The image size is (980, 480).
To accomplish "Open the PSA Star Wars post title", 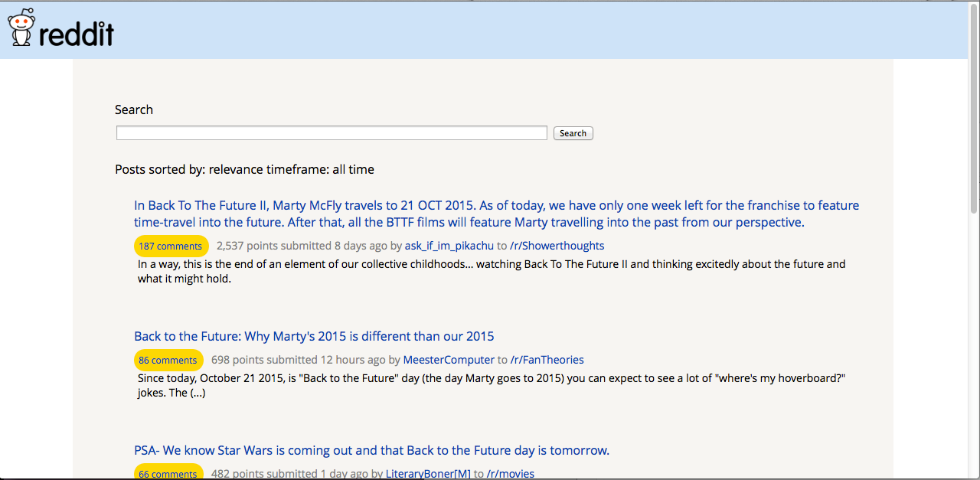I will (x=371, y=450).
